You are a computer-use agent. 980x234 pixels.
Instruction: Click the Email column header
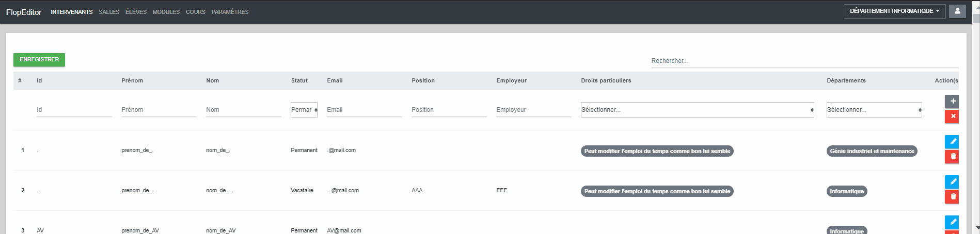335,81
